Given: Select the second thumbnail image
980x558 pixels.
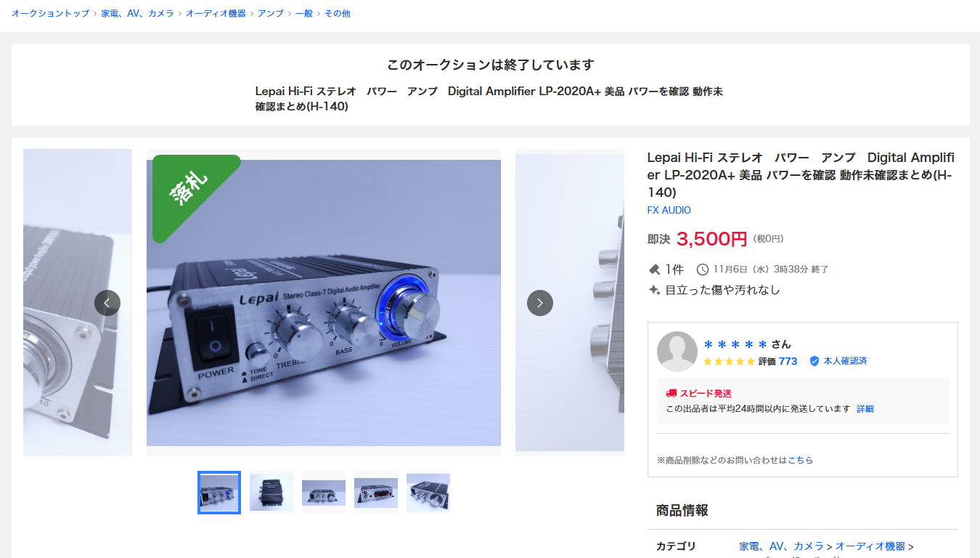Looking at the screenshot, I should [x=271, y=493].
